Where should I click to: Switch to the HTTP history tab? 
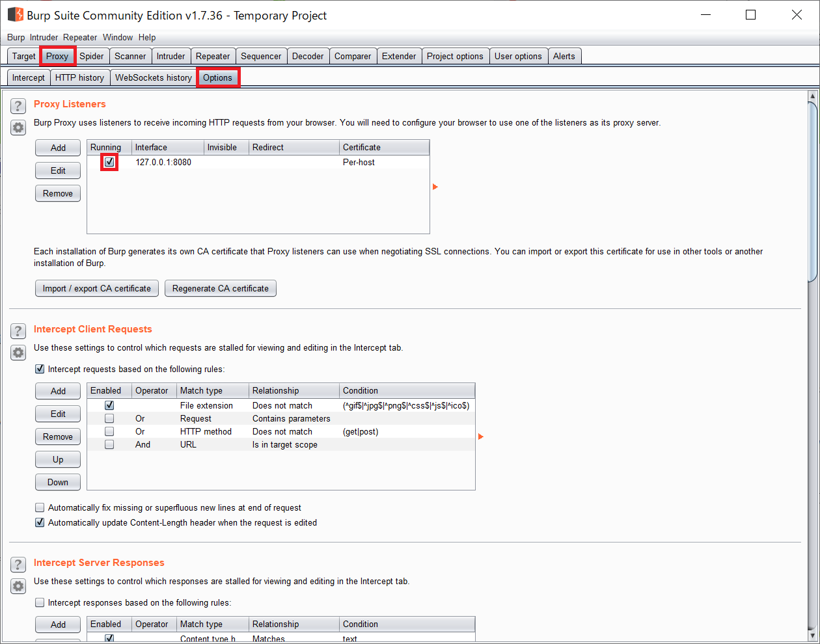pyautogui.click(x=79, y=77)
